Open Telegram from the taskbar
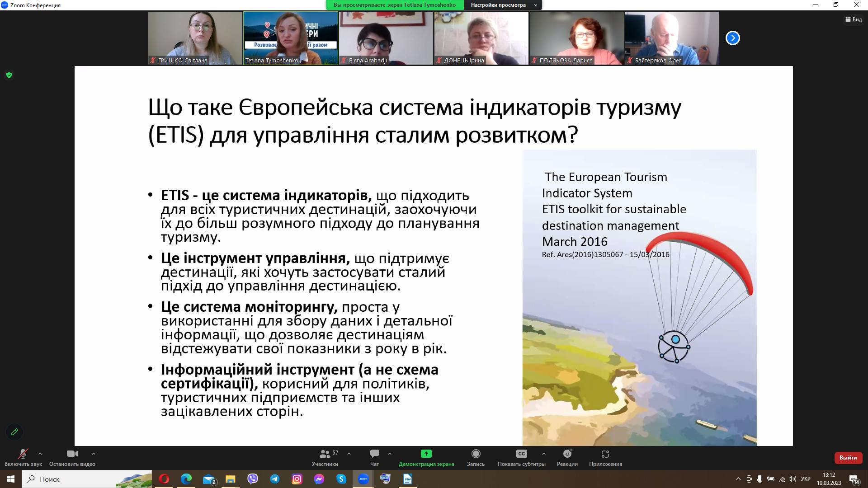The height and width of the screenshot is (488, 868). point(275,479)
